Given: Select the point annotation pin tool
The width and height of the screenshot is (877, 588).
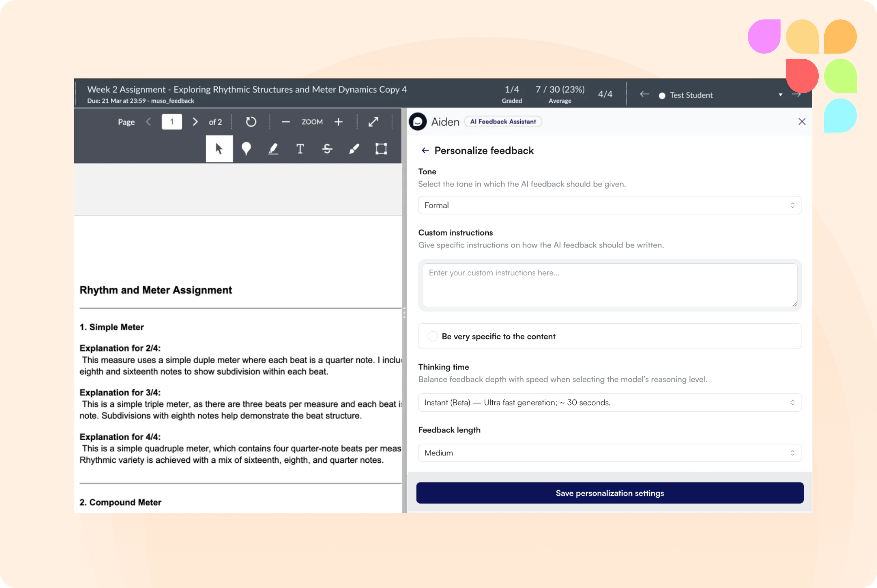Looking at the screenshot, I should pos(246,149).
